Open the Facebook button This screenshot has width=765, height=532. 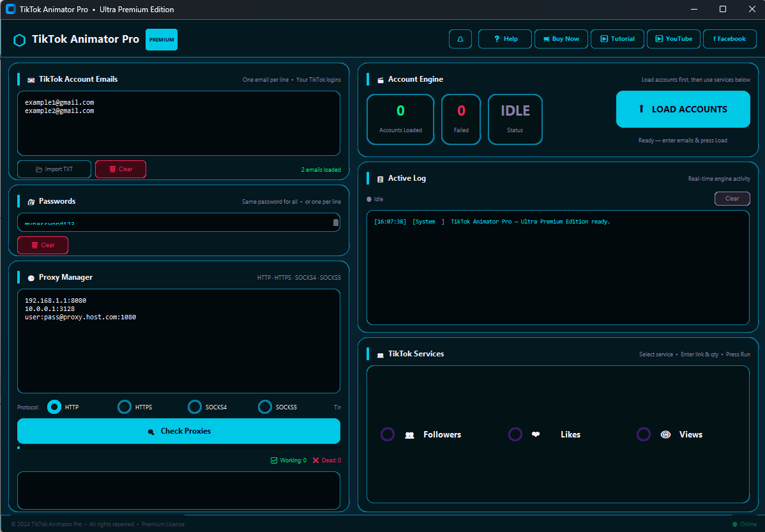(730, 39)
